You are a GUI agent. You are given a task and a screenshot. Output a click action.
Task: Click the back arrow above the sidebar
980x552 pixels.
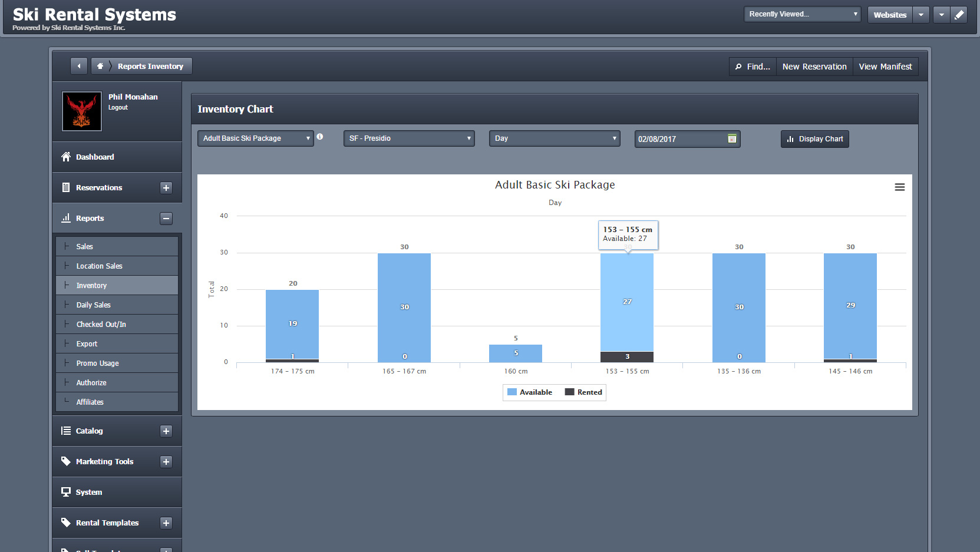(x=78, y=66)
